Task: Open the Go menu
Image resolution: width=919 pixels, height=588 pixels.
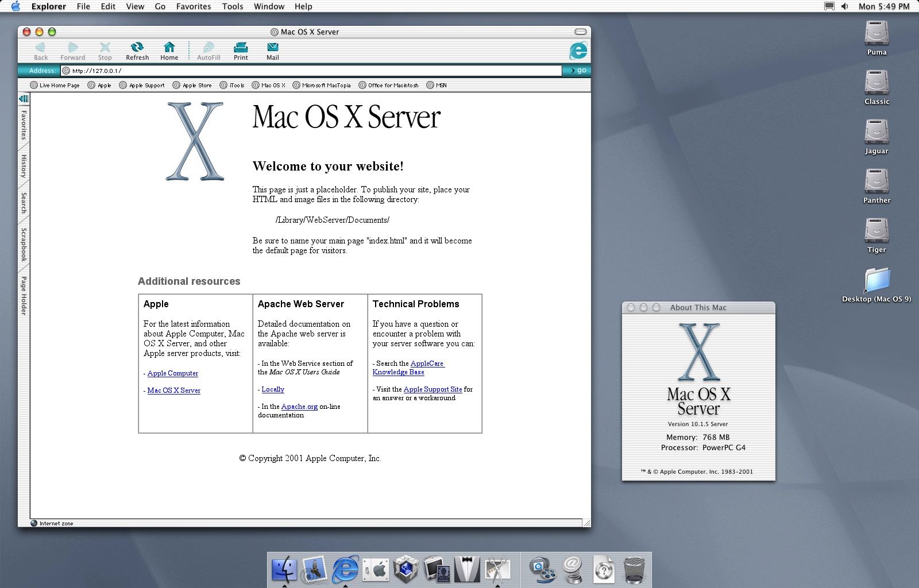Action: point(160,6)
